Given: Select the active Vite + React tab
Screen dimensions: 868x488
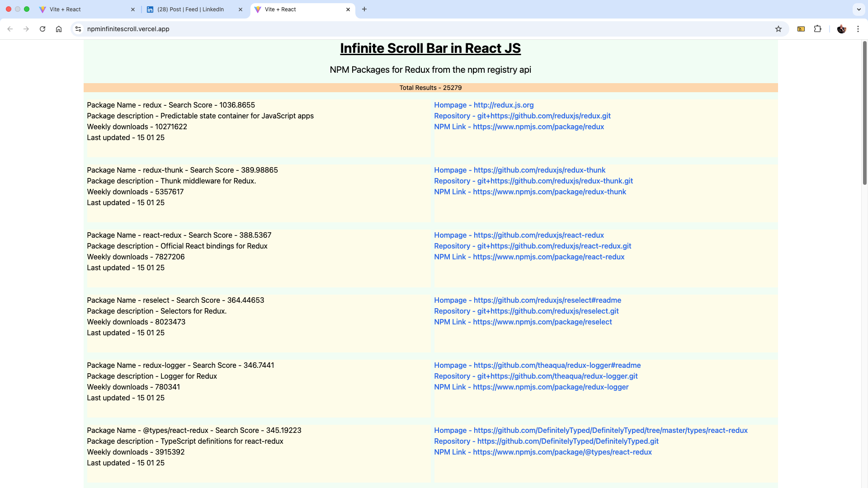Looking at the screenshot, I should point(302,9).
